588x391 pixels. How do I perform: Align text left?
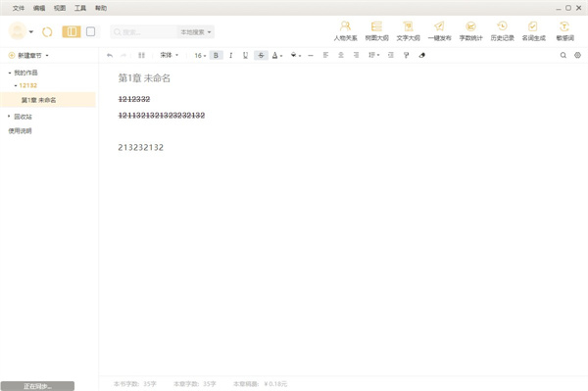[x=325, y=55]
